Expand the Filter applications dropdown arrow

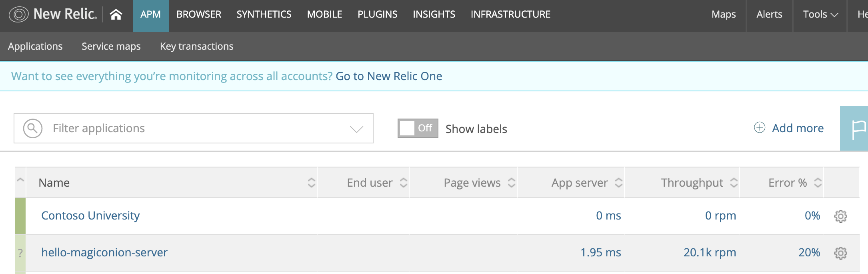click(x=356, y=129)
